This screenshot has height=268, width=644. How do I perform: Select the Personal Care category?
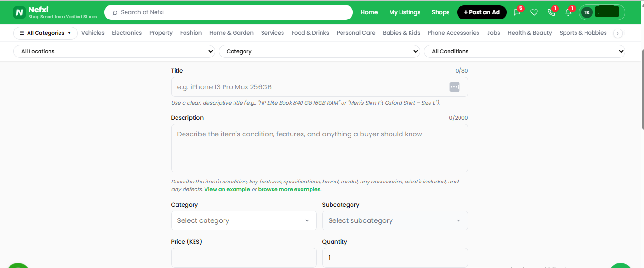coord(356,33)
